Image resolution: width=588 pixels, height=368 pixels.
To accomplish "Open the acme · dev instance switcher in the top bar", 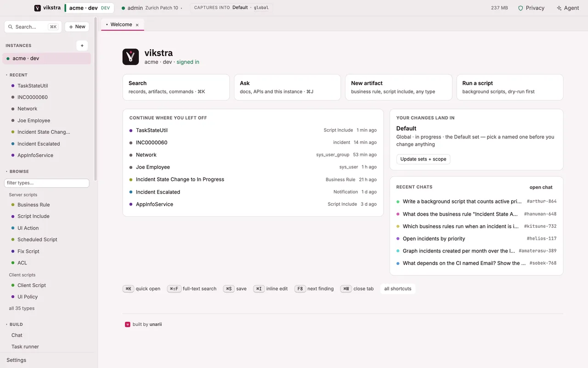I will (x=90, y=8).
